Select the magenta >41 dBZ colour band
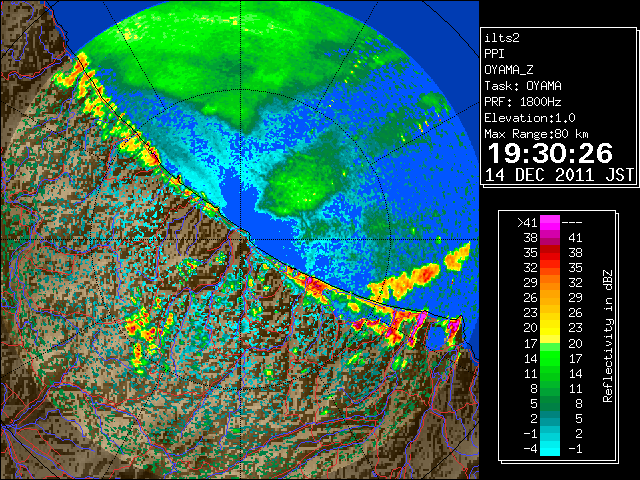This screenshot has width=640, height=480. point(550,222)
